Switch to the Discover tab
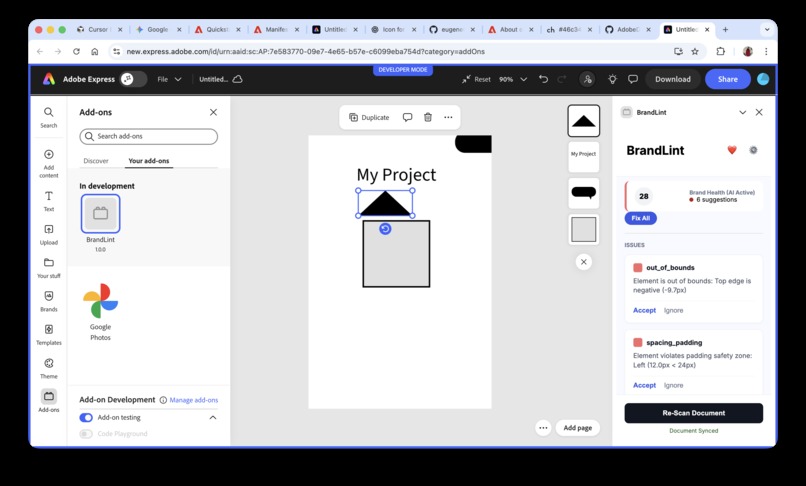The height and width of the screenshot is (486, 806). click(x=96, y=161)
